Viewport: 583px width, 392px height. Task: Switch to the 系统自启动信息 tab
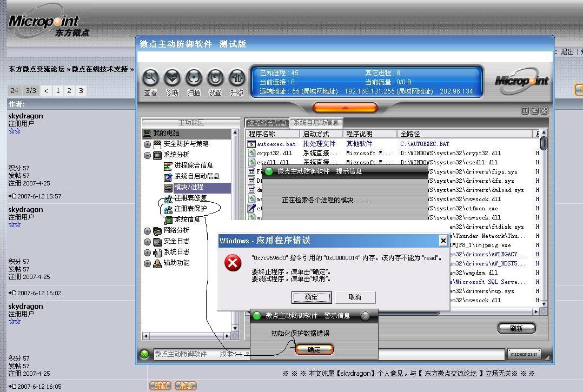point(316,123)
